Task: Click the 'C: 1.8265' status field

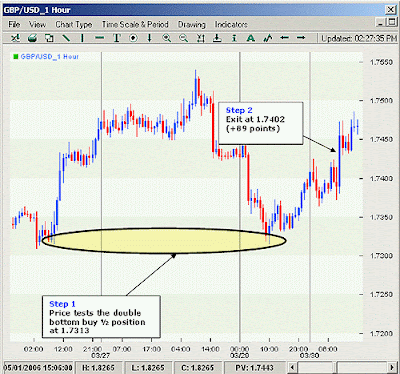Action: tap(198, 368)
